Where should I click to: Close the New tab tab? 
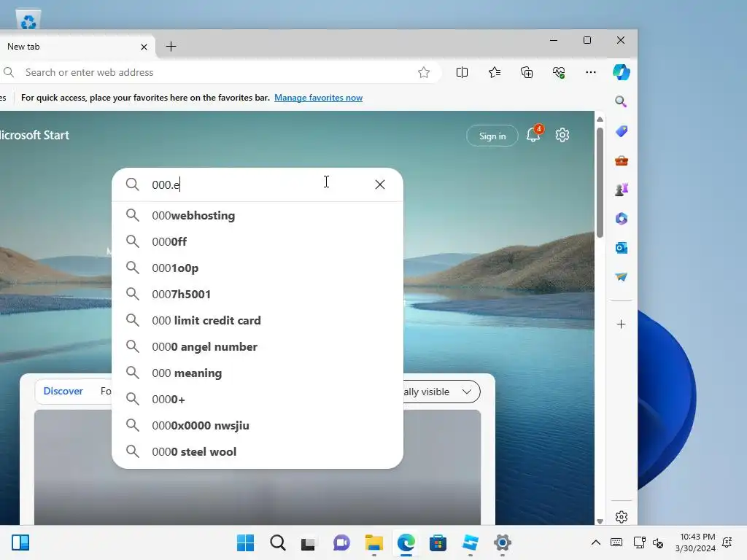(144, 47)
